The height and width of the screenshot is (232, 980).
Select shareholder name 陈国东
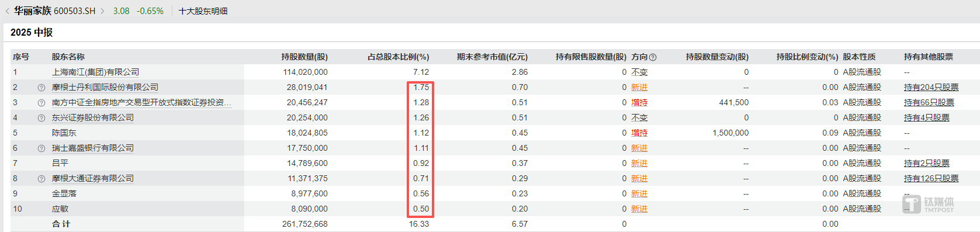click(64, 133)
